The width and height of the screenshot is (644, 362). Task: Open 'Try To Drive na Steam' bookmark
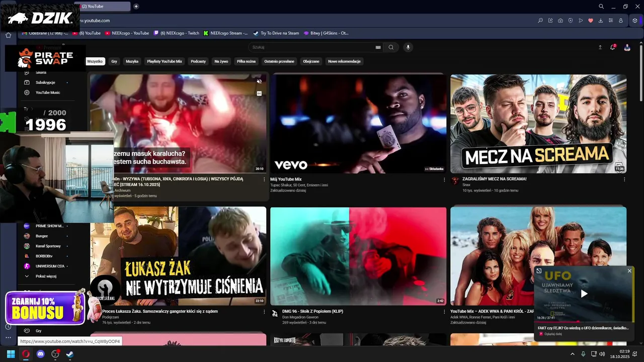(x=276, y=33)
